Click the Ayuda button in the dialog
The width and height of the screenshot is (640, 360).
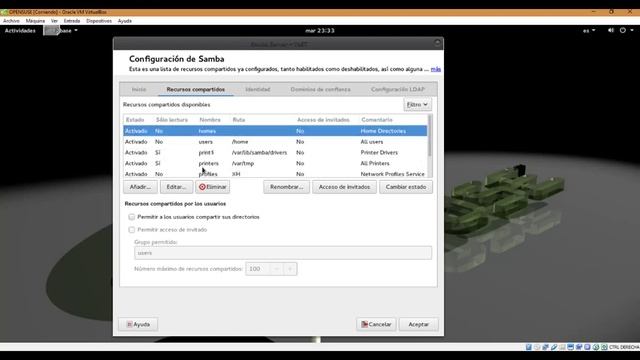click(138, 324)
